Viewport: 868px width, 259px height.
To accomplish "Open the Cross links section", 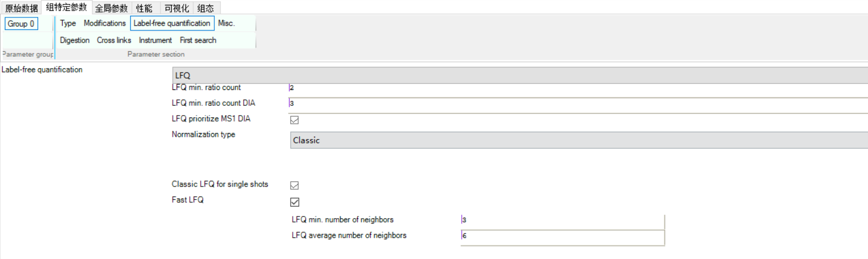I will click(114, 40).
